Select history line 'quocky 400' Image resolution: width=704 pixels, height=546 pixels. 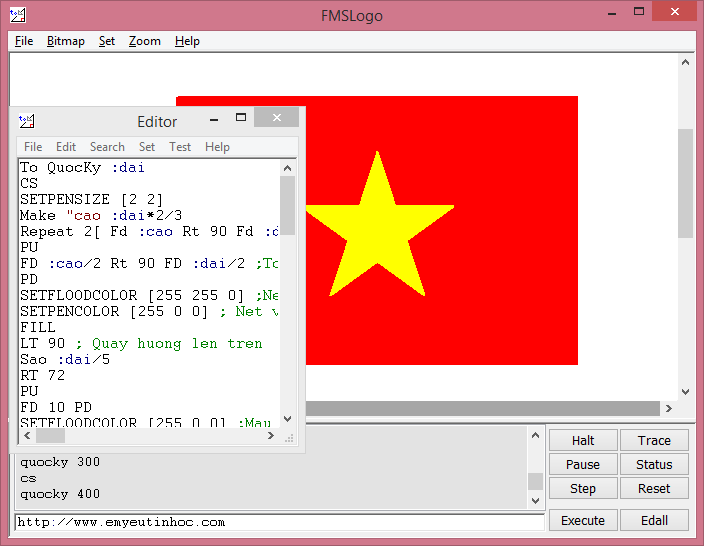click(x=60, y=494)
